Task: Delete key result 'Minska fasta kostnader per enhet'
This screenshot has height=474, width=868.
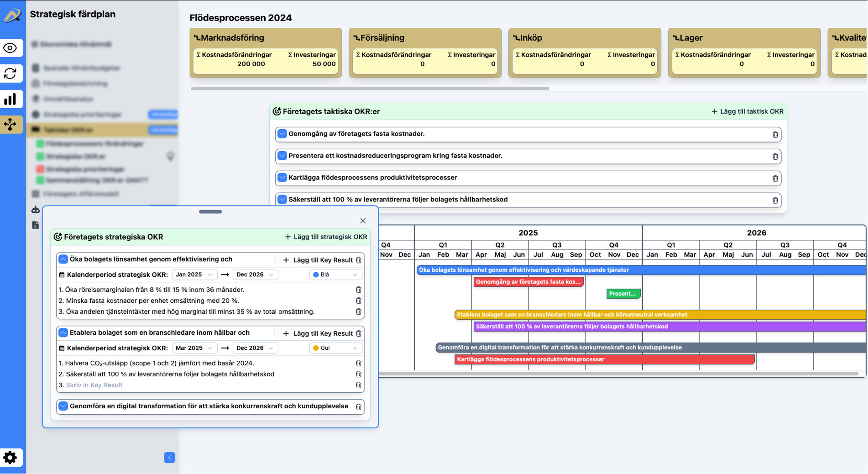Action: 359,301
